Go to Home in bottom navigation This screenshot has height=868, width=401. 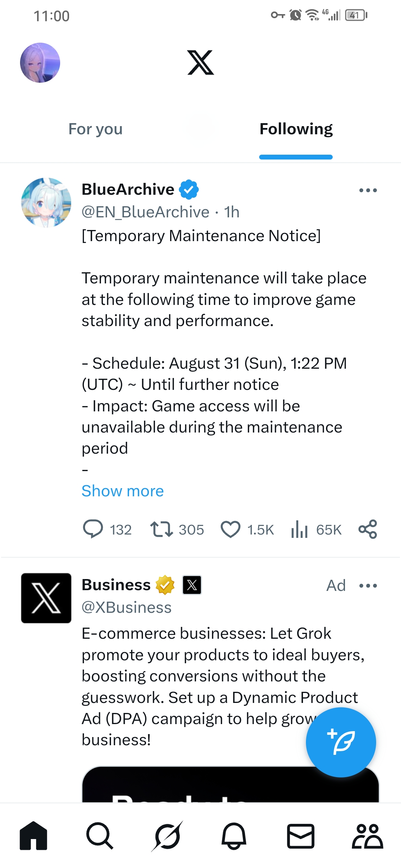pyautogui.click(x=33, y=836)
